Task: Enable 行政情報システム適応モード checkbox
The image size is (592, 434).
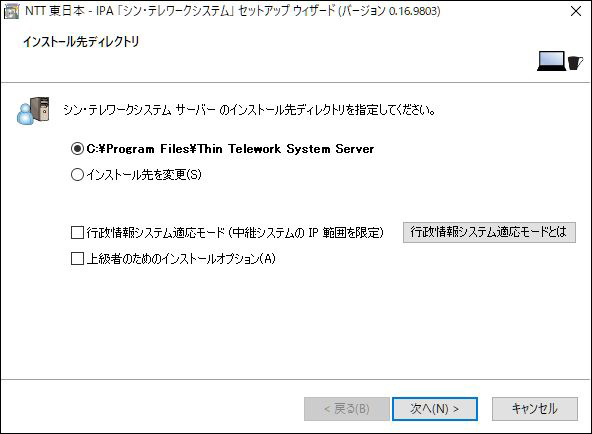Action: pyautogui.click(x=77, y=232)
